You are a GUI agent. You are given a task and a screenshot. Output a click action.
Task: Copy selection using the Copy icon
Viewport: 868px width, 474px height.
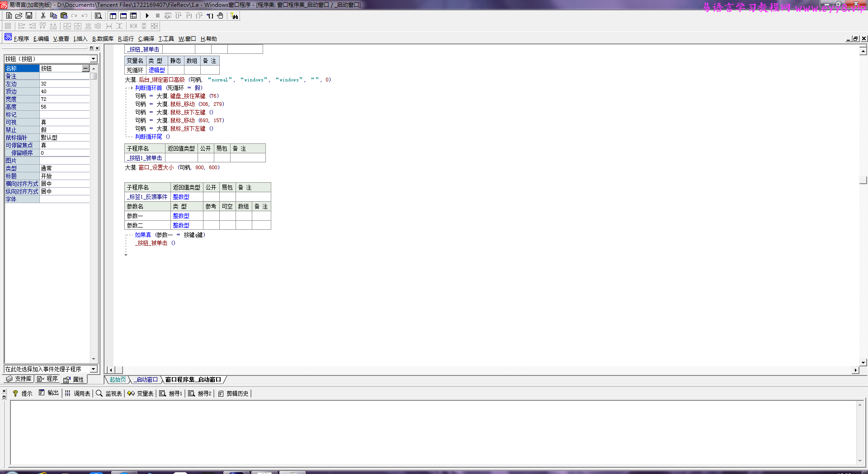[53, 16]
